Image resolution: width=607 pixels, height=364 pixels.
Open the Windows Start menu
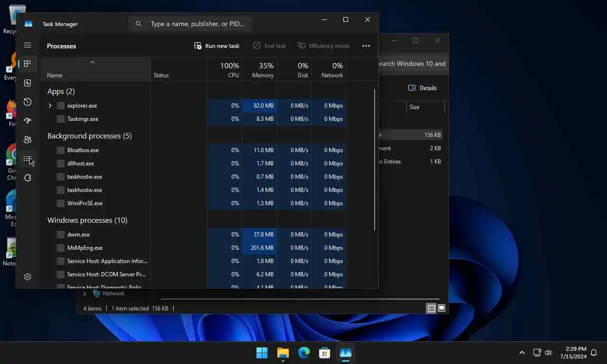[x=262, y=353]
